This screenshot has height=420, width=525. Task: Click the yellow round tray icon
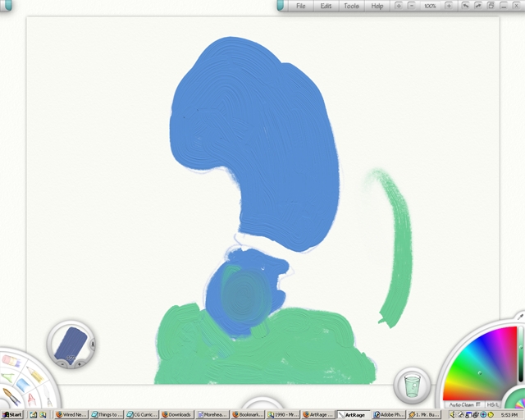491,414
